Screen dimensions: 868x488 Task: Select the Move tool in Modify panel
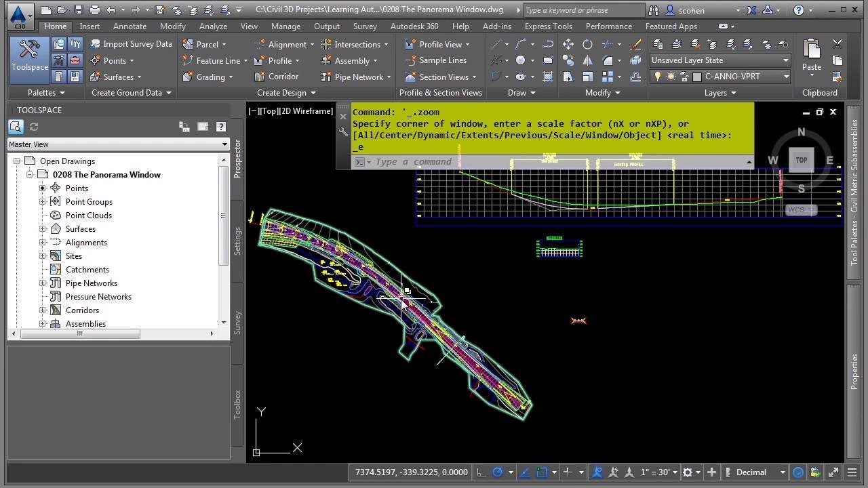click(568, 44)
